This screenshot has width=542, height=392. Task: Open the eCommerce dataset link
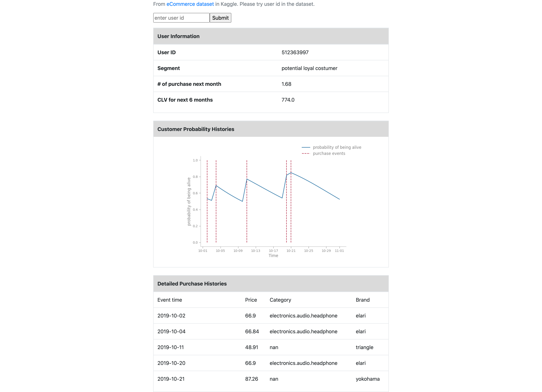[190, 4]
